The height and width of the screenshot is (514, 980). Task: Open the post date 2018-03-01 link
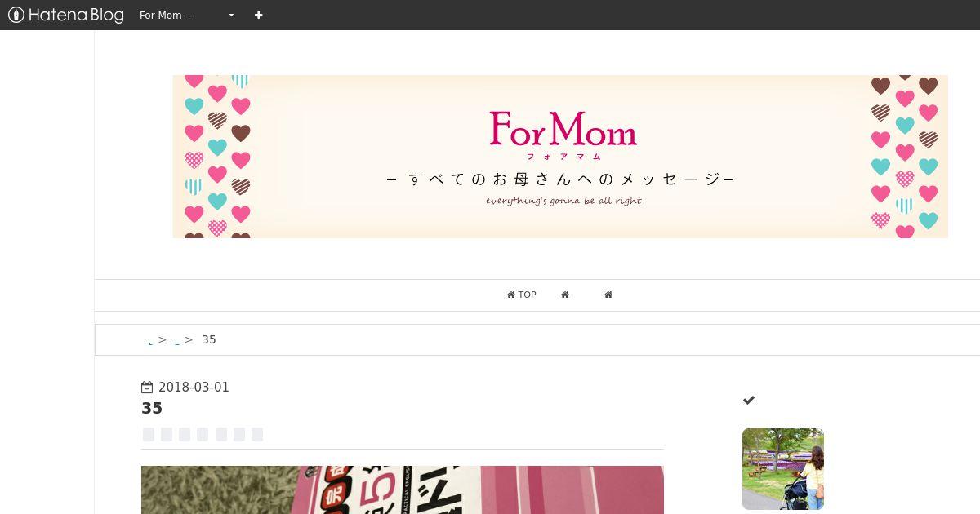coord(194,387)
